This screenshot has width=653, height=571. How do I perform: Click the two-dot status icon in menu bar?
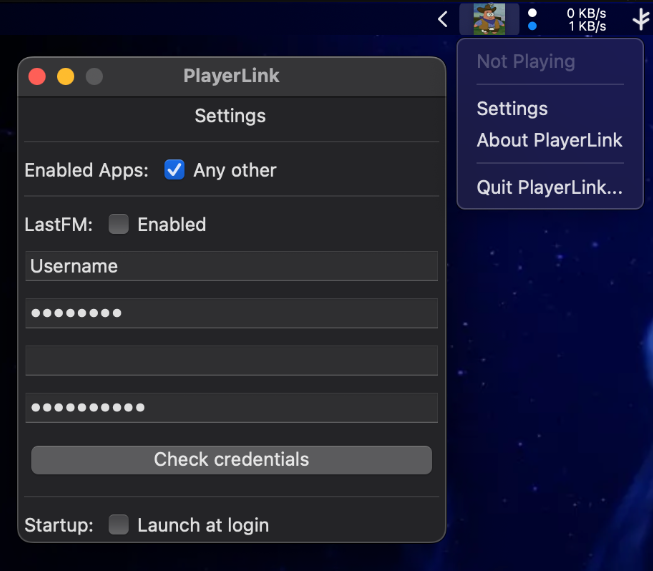(x=532, y=20)
